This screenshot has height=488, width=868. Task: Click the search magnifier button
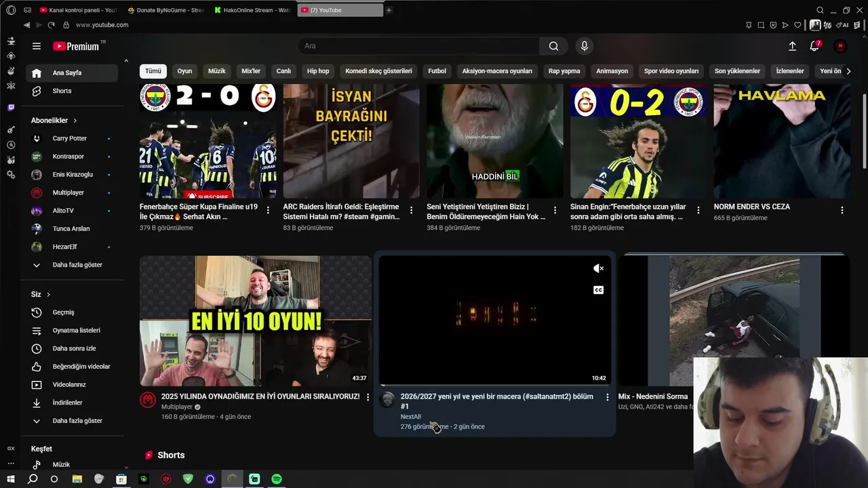(554, 46)
